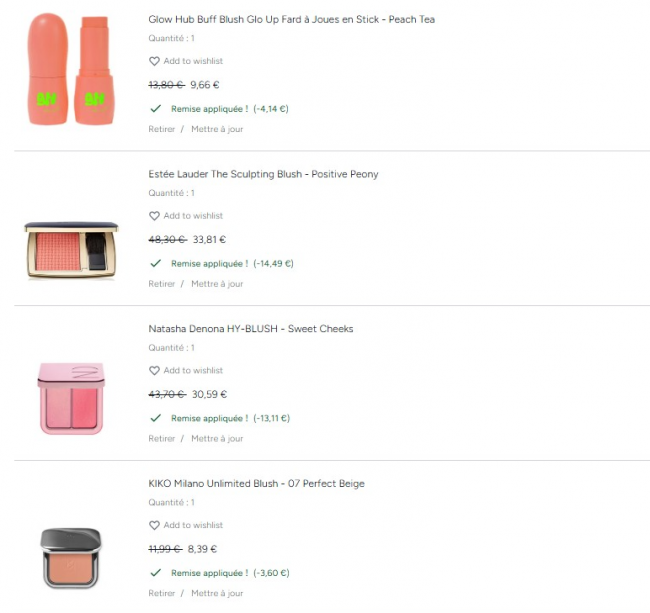The image size is (650, 613).
Task: Open KIKO Milano Unlimited Blush title link
Action: [256, 484]
